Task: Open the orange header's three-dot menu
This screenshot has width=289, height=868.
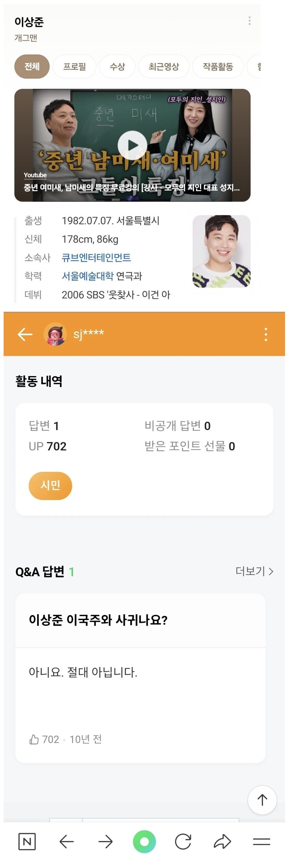Action: [266, 334]
